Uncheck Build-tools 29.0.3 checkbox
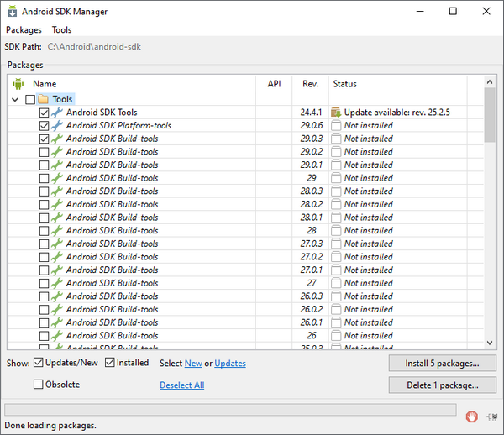Image resolution: width=504 pixels, height=435 pixels. click(44, 139)
